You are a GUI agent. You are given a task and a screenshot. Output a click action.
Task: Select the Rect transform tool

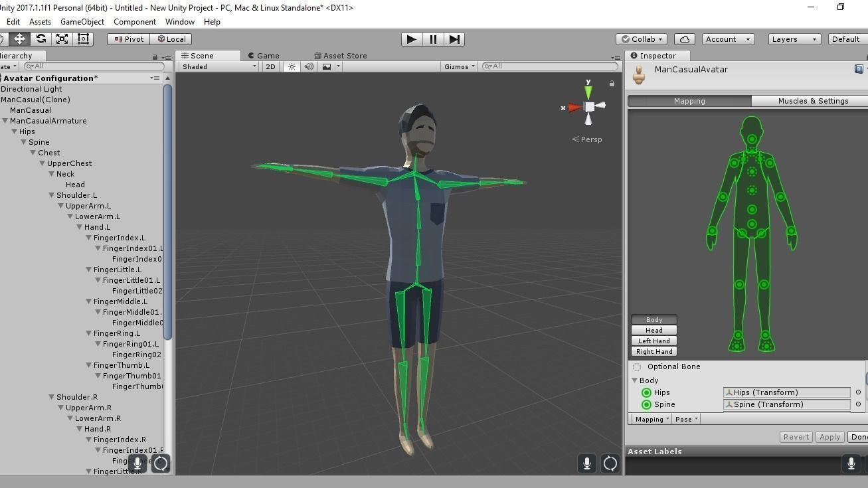click(x=83, y=39)
